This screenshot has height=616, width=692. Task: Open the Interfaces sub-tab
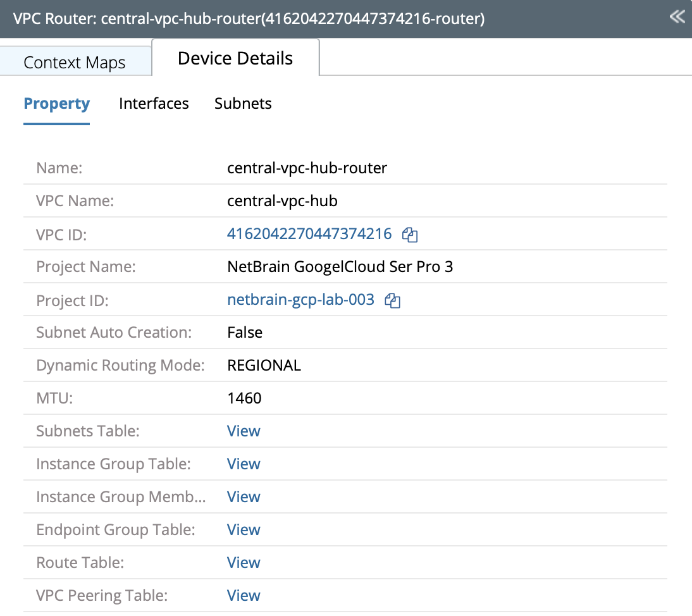(154, 104)
